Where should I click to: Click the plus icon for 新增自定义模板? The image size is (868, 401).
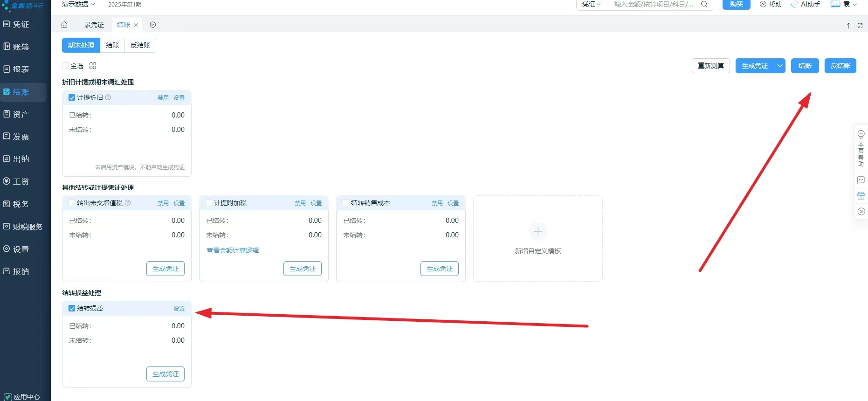537,231
